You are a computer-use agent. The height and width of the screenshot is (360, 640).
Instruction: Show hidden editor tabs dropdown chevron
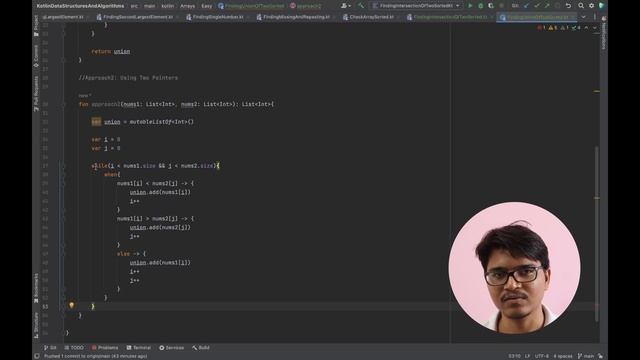(x=583, y=17)
